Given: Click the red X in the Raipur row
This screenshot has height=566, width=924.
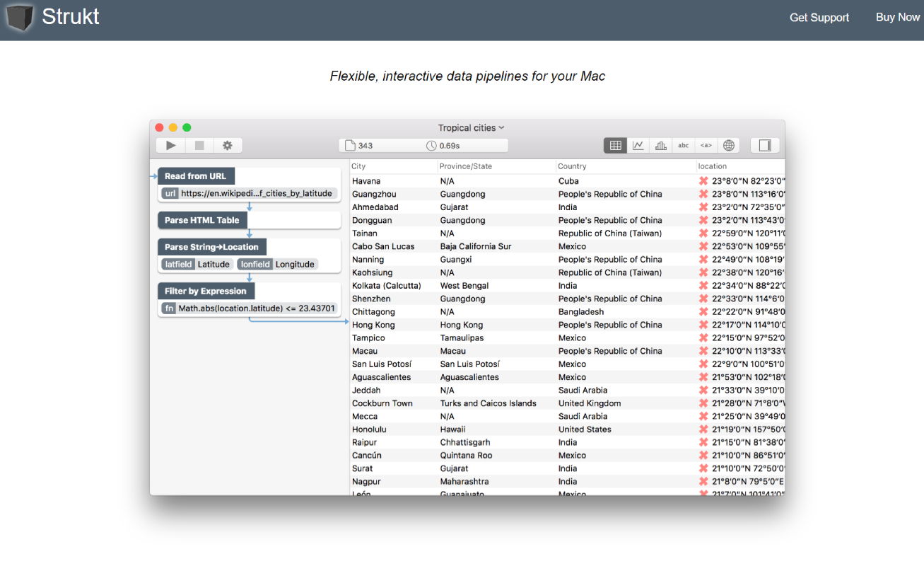Looking at the screenshot, I should pyautogui.click(x=703, y=443).
